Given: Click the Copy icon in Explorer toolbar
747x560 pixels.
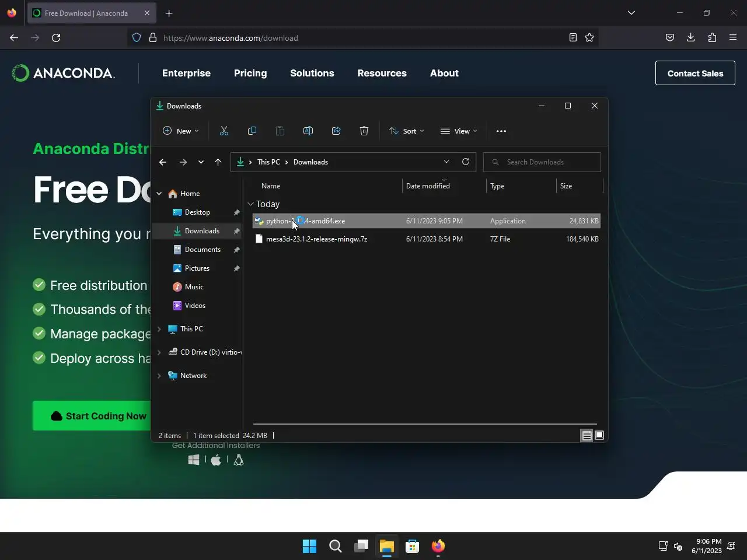Looking at the screenshot, I should pos(252,131).
